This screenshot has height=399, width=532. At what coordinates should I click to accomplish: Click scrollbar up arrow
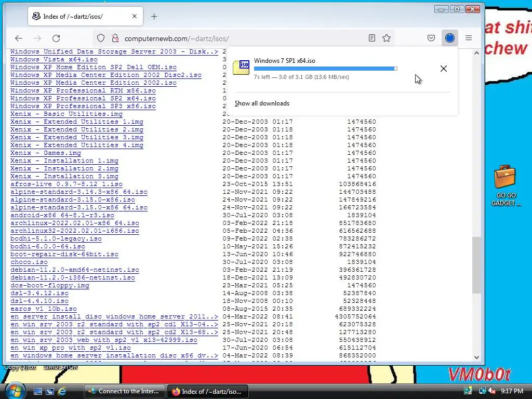click(477, 53)
